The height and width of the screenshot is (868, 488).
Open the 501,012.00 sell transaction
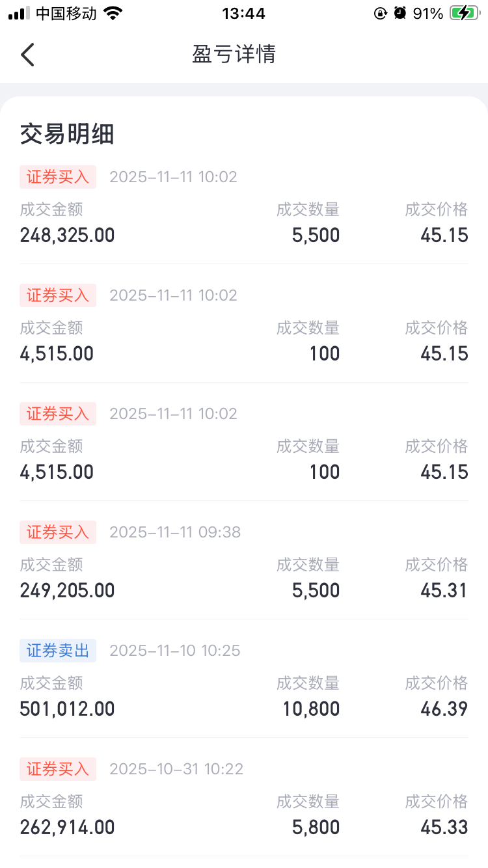point(67,709)
